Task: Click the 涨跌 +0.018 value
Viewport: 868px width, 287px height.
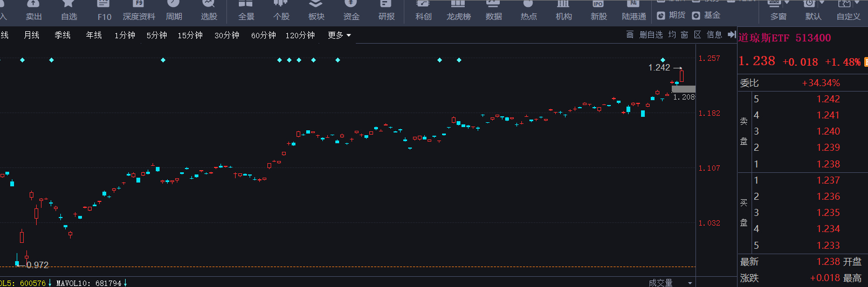Action: coord(825,278)
